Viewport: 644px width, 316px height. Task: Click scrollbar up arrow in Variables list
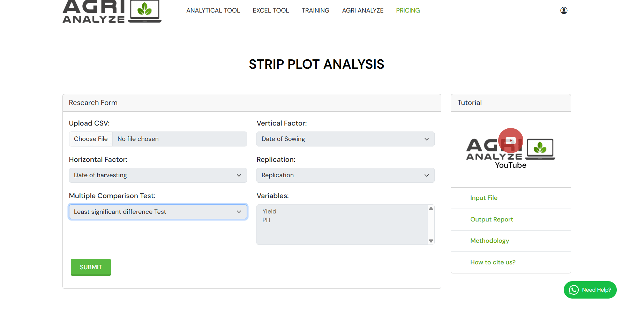point(431,209)
